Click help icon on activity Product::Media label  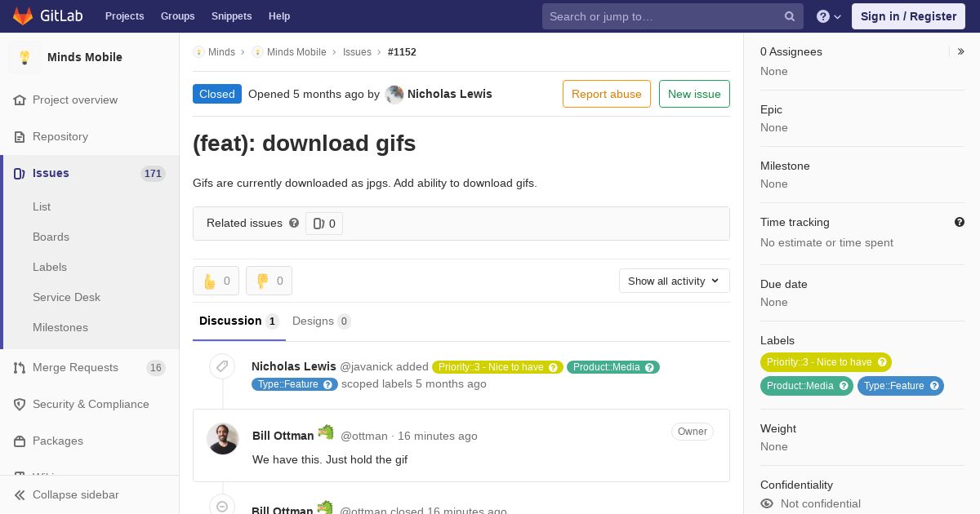pyautogui.click(x=650, y=367)
